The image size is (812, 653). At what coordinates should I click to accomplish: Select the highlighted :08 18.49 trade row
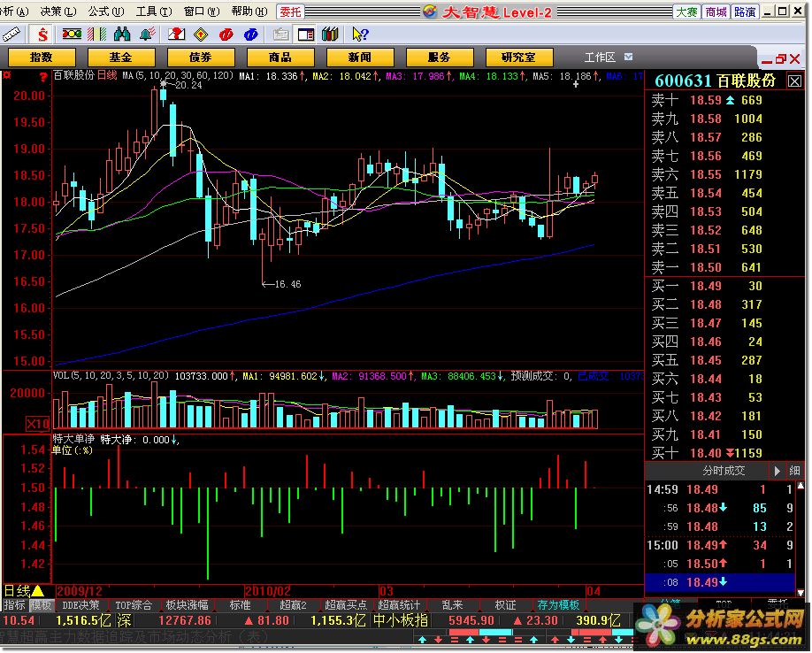720,582
